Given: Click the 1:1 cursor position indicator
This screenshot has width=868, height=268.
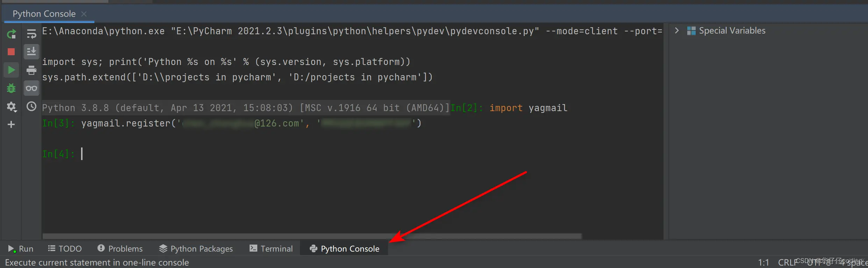Looking at the screenshot, I should click(763, 263).
